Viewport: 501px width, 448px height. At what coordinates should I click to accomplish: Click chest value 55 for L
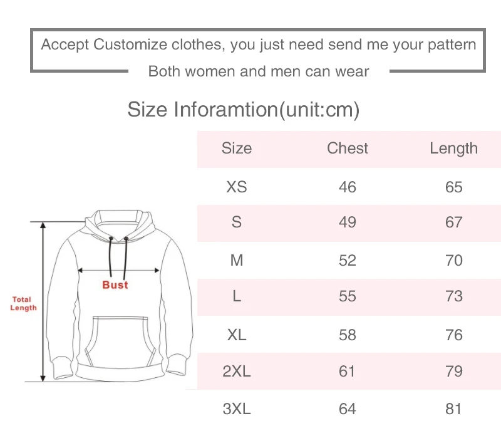pyautogui.click(x=348, y=296)
